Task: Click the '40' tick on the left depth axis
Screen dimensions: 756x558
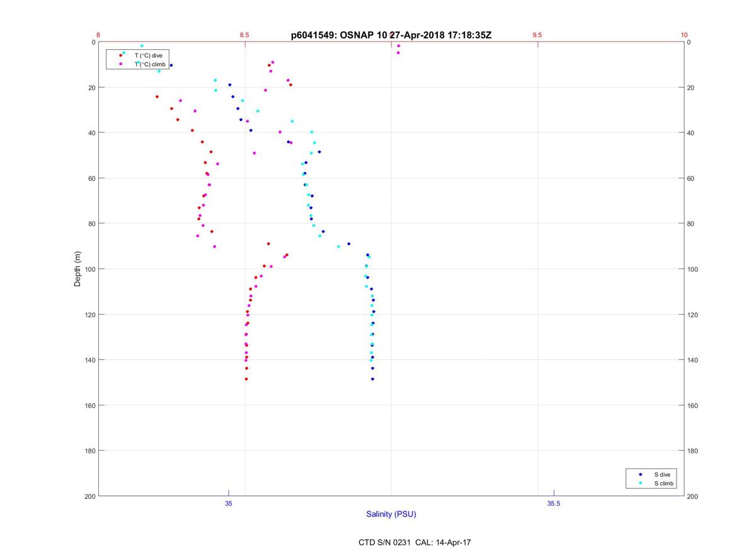Action: tap(91, 133)
